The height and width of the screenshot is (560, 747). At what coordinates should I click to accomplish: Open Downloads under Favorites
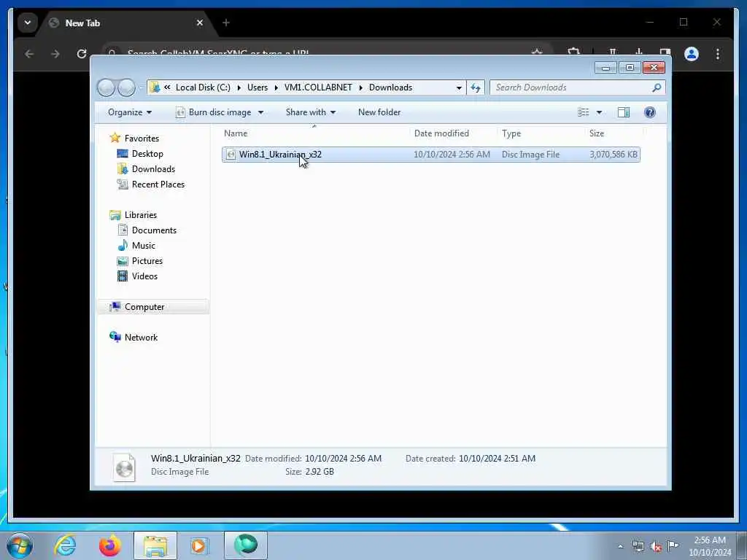pyautogui.click(x=153, y=169)
